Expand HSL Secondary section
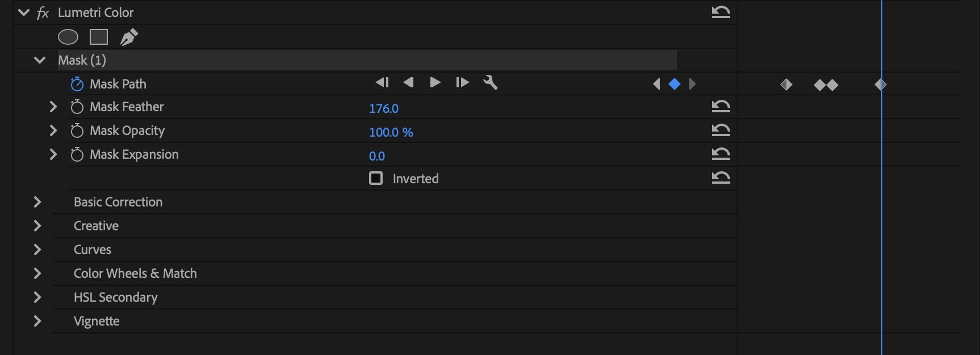 click(x=37, y=297)
